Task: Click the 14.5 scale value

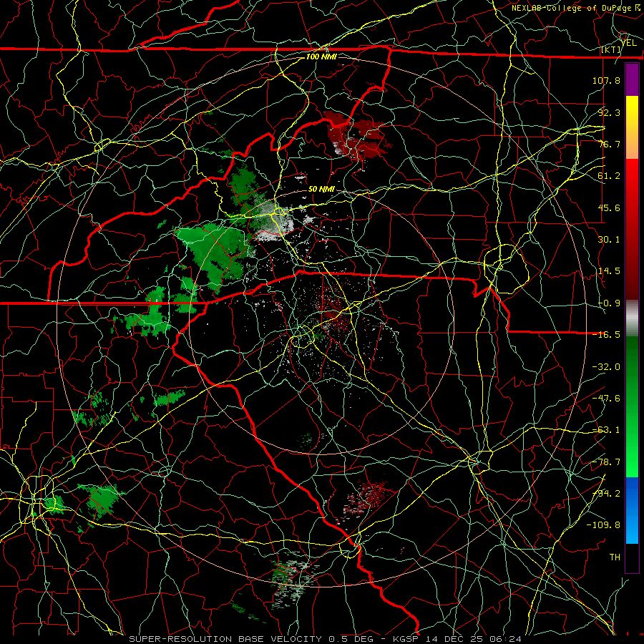Action: (x=609, y=271)
